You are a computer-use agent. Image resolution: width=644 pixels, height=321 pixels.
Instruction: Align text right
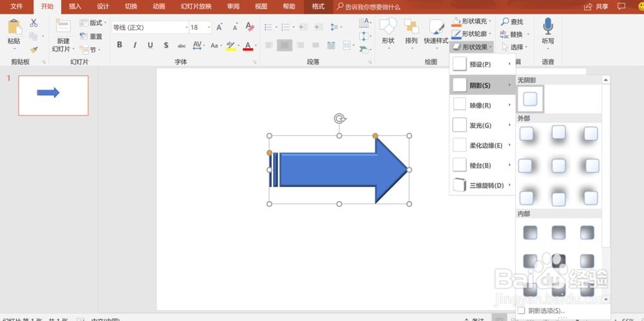(x=300, y=45)
